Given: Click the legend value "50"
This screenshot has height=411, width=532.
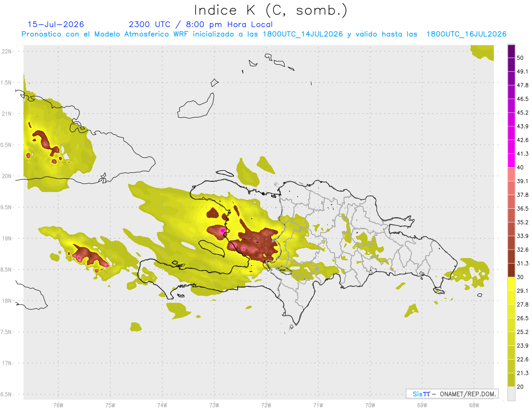Looking at the screenshot, I should [520, 58].
